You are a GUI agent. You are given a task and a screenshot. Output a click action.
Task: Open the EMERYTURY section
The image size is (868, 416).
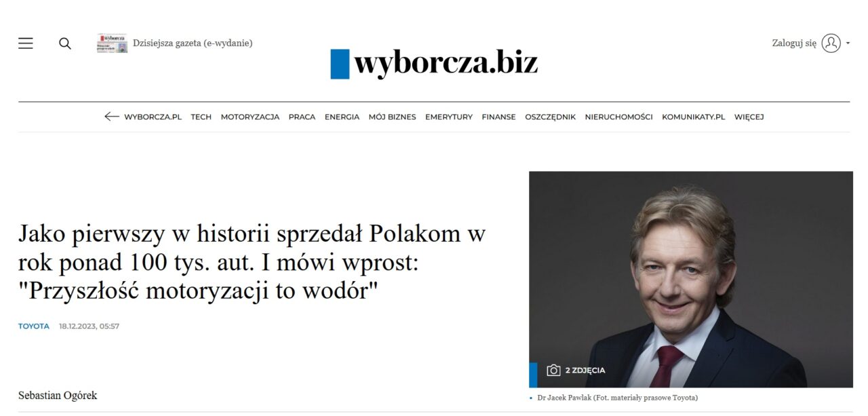[x=449, y=117]
